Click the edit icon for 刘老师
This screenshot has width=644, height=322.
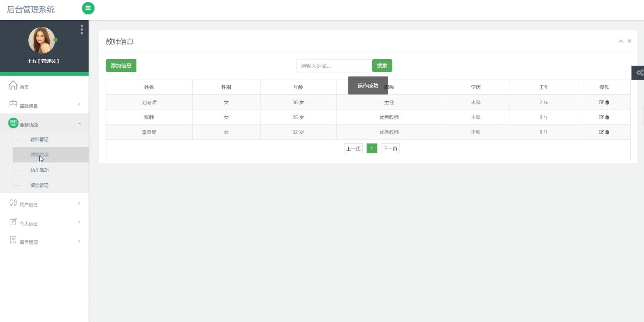coord(601,102)
